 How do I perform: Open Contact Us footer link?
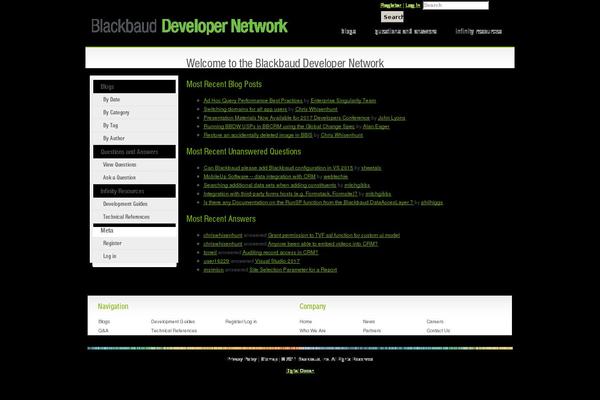tap(438, 331)
